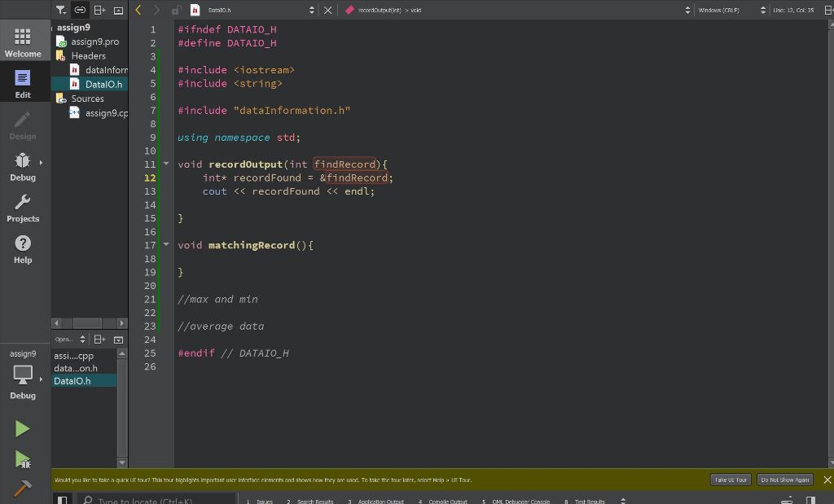Toggle Synchronize with Editor link icon
834x504 pixels.
pos(79,9)
